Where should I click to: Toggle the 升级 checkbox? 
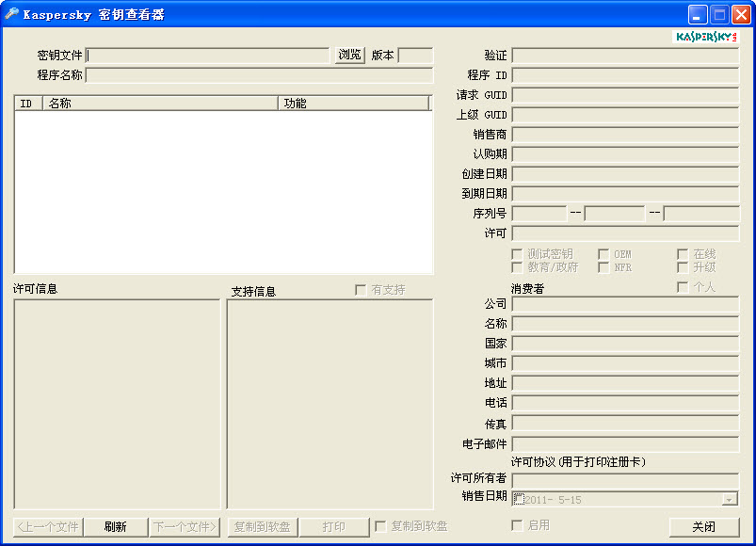pos(683,267)
